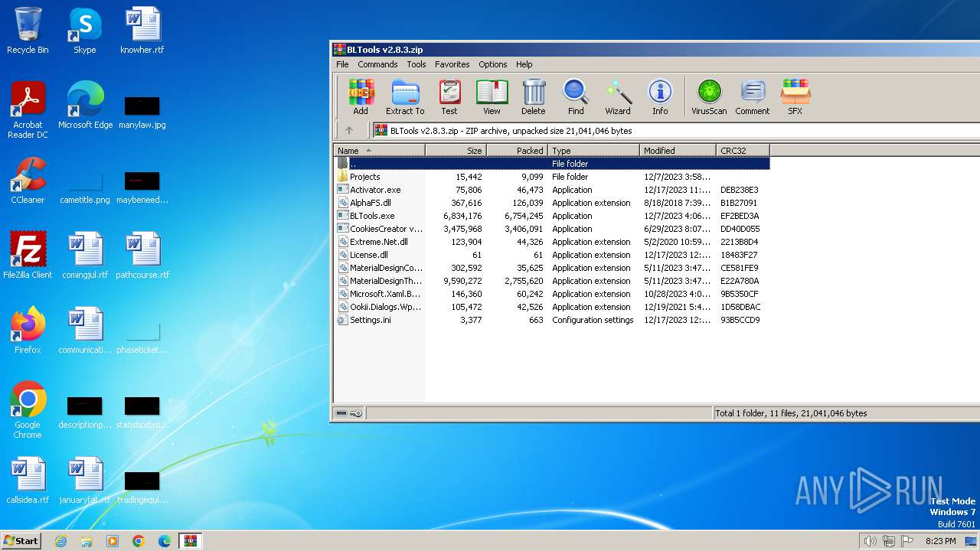Select Activator.exe in the file list
The image size is (980, 551).
click(551, 190)
